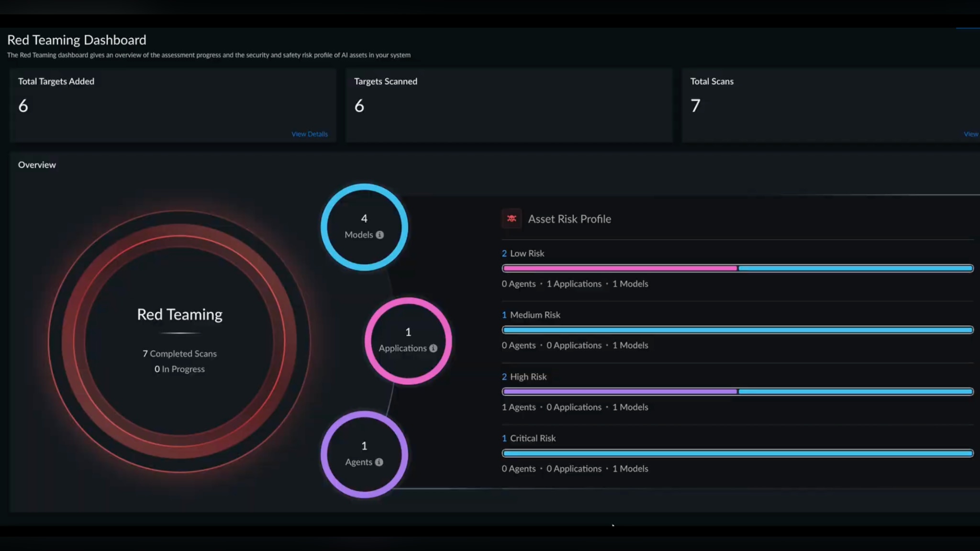
Task: Click the Critical Risk progress bar
Action: click(737, 453)
